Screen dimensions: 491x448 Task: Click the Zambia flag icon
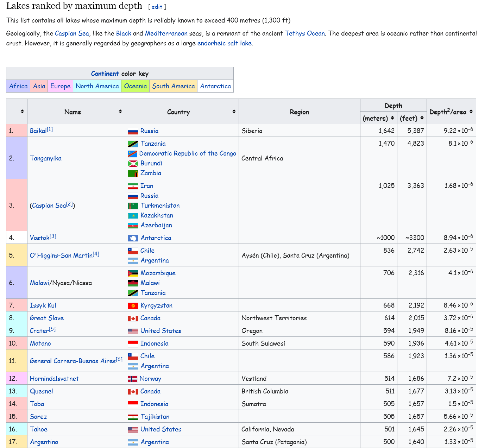[133, 173]
